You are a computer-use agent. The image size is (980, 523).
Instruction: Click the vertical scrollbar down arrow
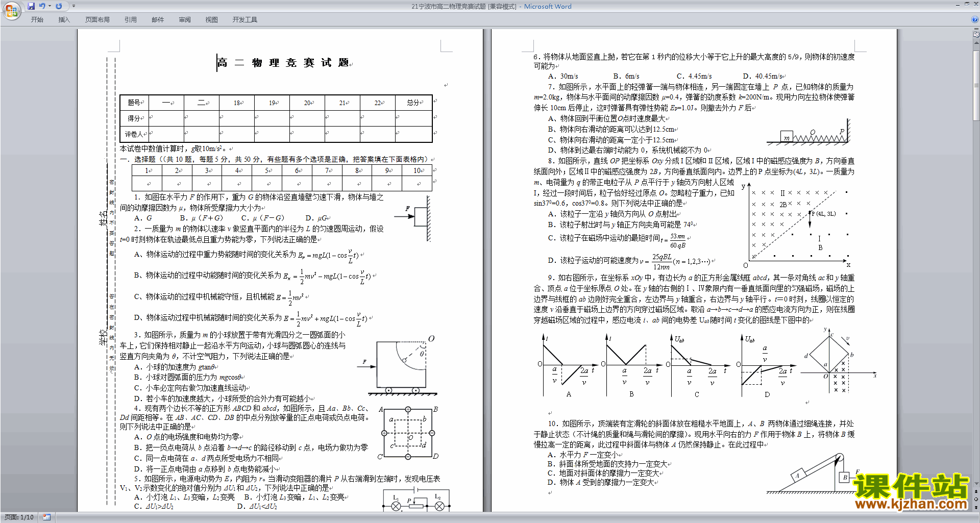coord(976,484)
